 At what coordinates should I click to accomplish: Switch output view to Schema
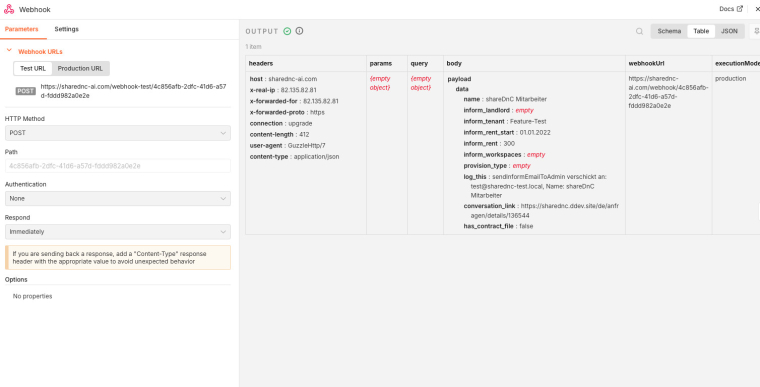(669, 31)
